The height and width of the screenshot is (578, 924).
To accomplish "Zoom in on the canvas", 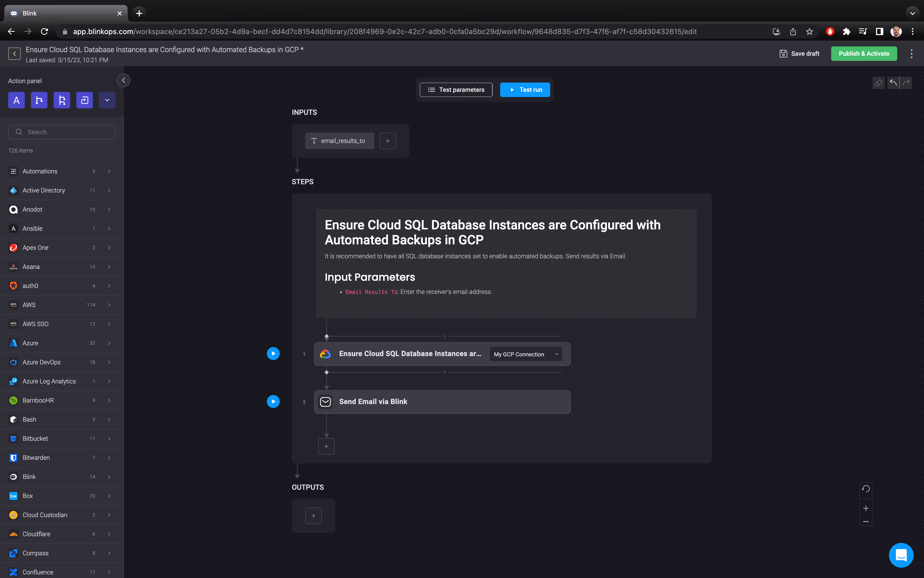I will pyautogui.click(x=866, y=508).
